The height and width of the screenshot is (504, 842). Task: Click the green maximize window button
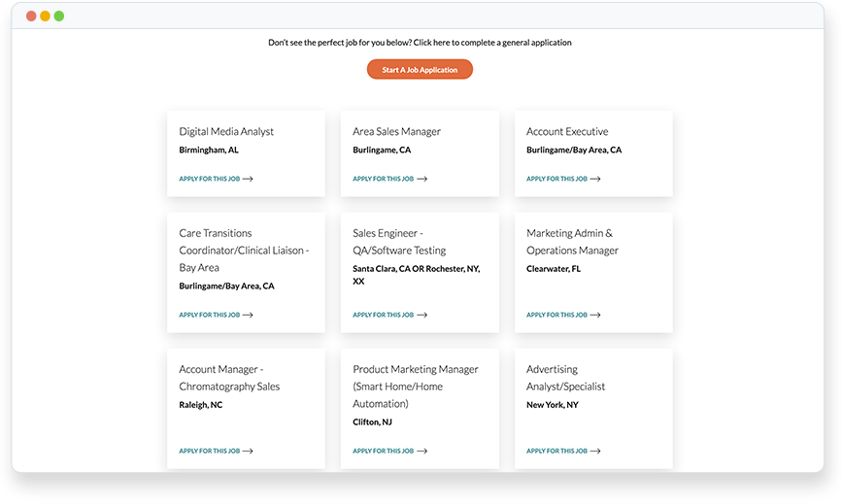coord(59,17)
